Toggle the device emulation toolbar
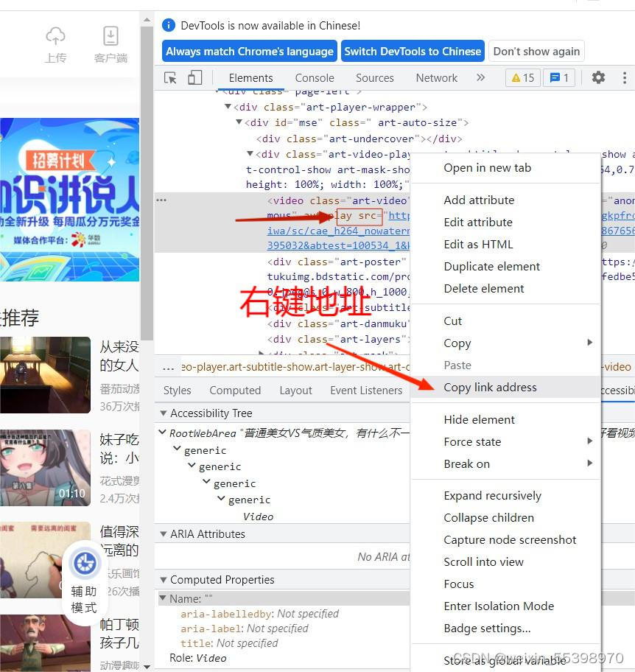Screen dimensions: 635x672 (x=194, y=77)
